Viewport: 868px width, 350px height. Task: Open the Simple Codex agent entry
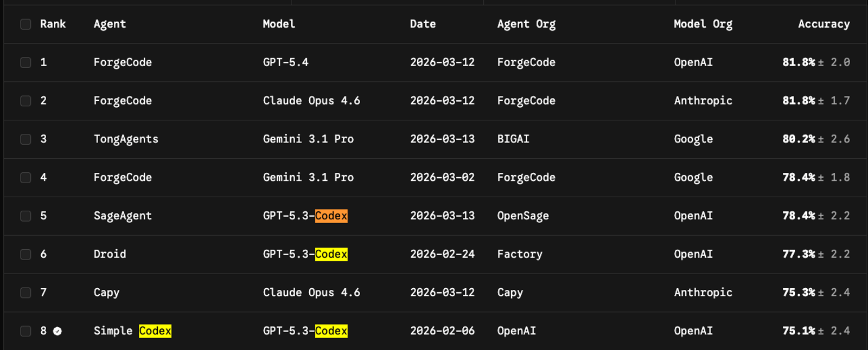[x=132, y=331]
